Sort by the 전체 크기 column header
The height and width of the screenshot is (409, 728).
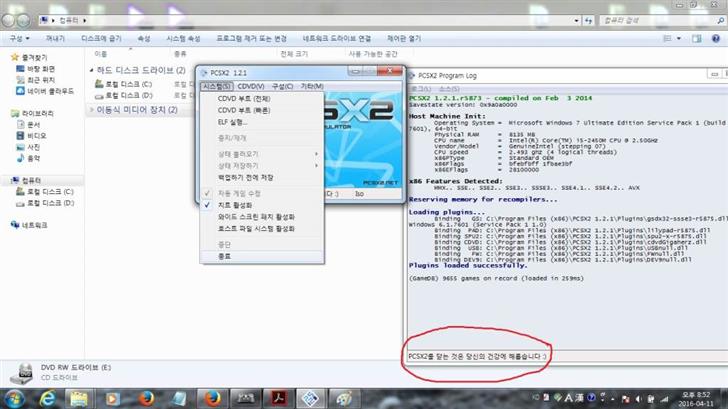click(x=294, y=54)
